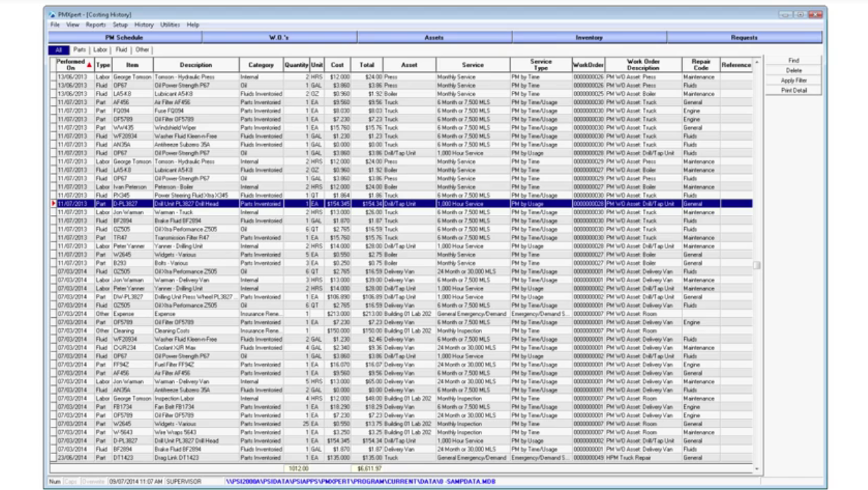The height and width of the screenshot is (490, 868).
Task: Go to the Inventory section
Action: [590, 38]
